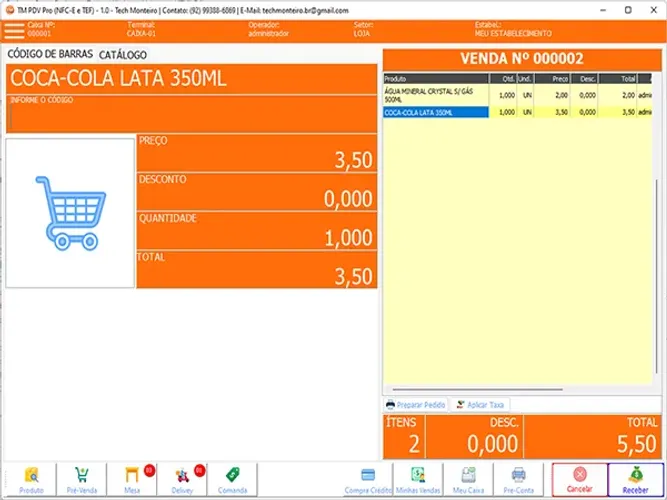This screenshot has height=500, width=667.
Task: Click the Quantidade value field
Action: coord(257,231)
